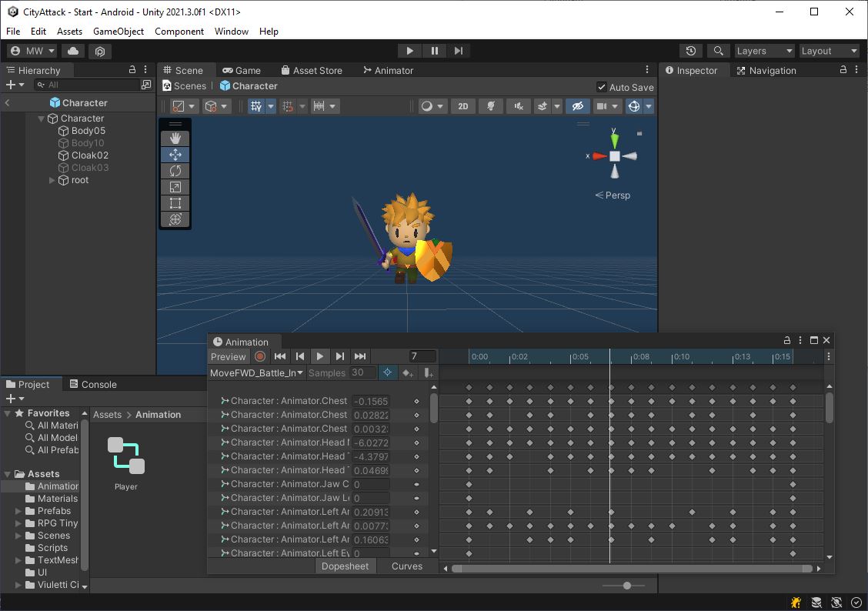Screen dimensions: 868x611
Task: Toggle scene visibility with the crossed-eye icon
Action: (578, 105)
